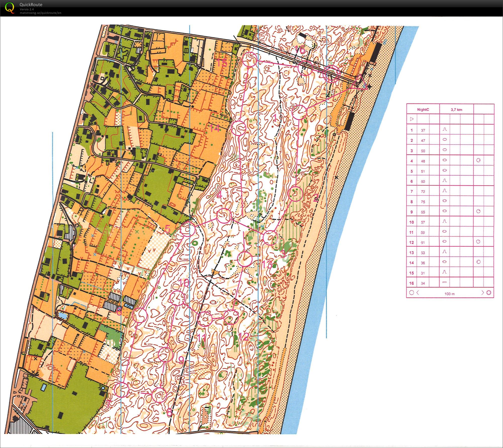
Task: Click the single circle in the table footer
Action: [x=412, y=293]
